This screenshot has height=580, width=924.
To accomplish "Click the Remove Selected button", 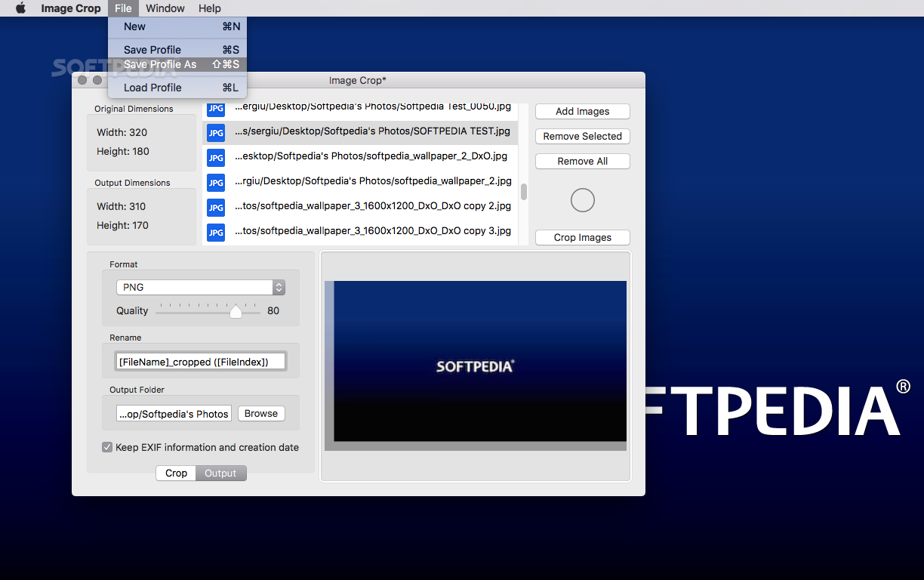I will (583, 136).
